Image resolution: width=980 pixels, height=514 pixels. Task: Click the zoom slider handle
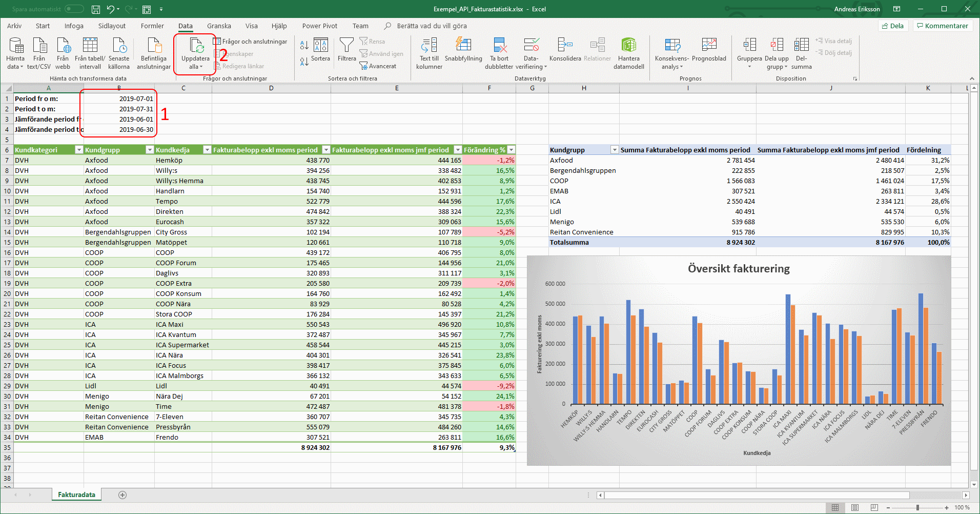click(x=917, y=507)
